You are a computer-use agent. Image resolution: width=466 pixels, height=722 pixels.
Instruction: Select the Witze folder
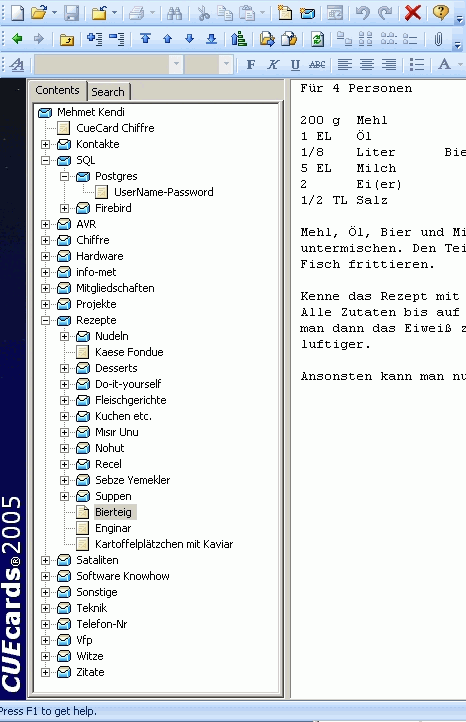(89, 656)
